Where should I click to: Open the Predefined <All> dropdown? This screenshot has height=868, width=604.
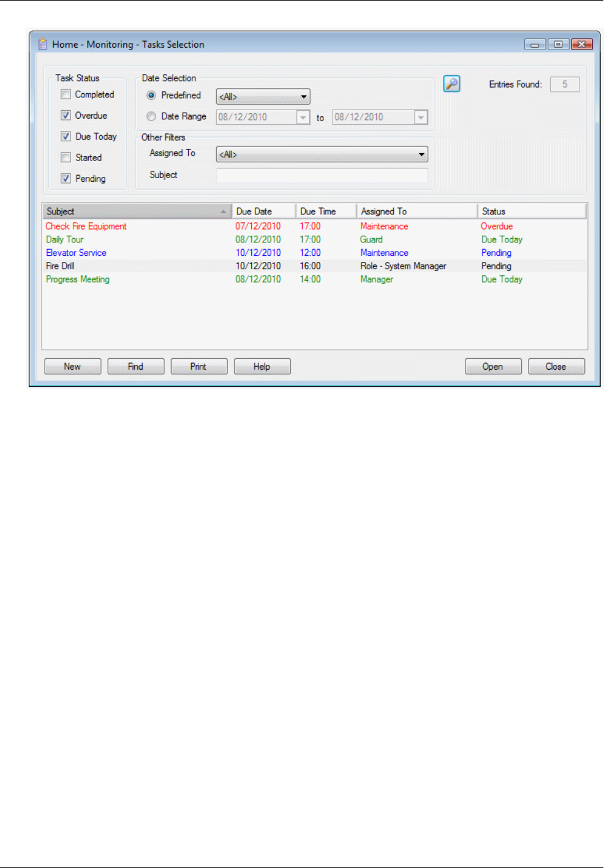(263, 97)
